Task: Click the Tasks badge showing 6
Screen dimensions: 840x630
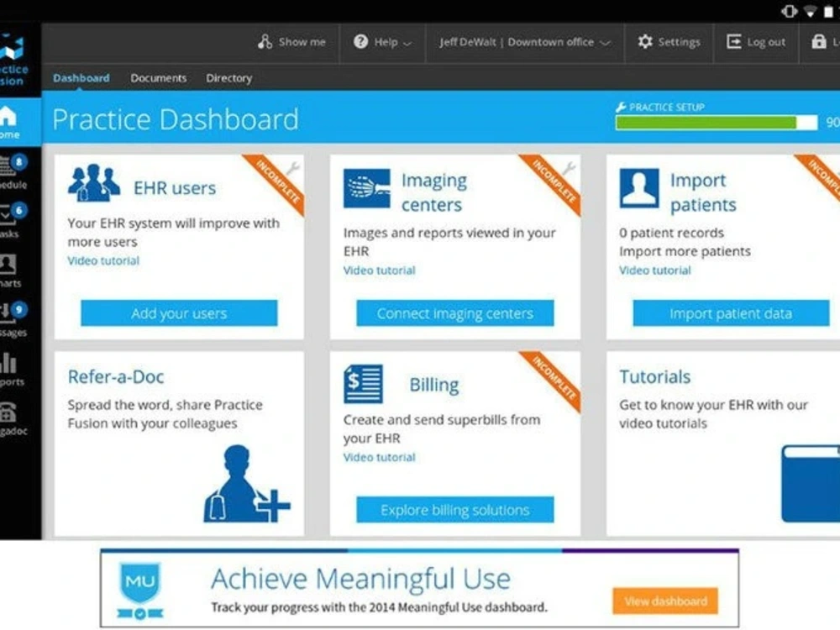Action: point(19,210)
